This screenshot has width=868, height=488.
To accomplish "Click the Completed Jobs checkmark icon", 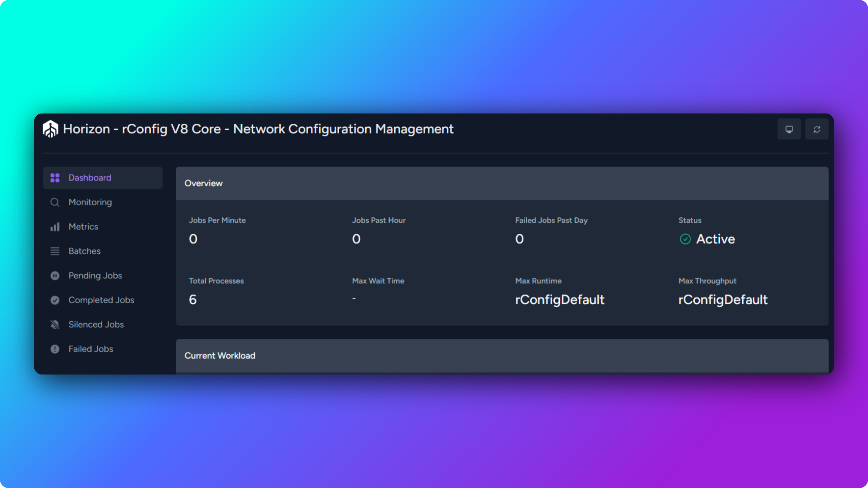I will (x=55, y=300).
